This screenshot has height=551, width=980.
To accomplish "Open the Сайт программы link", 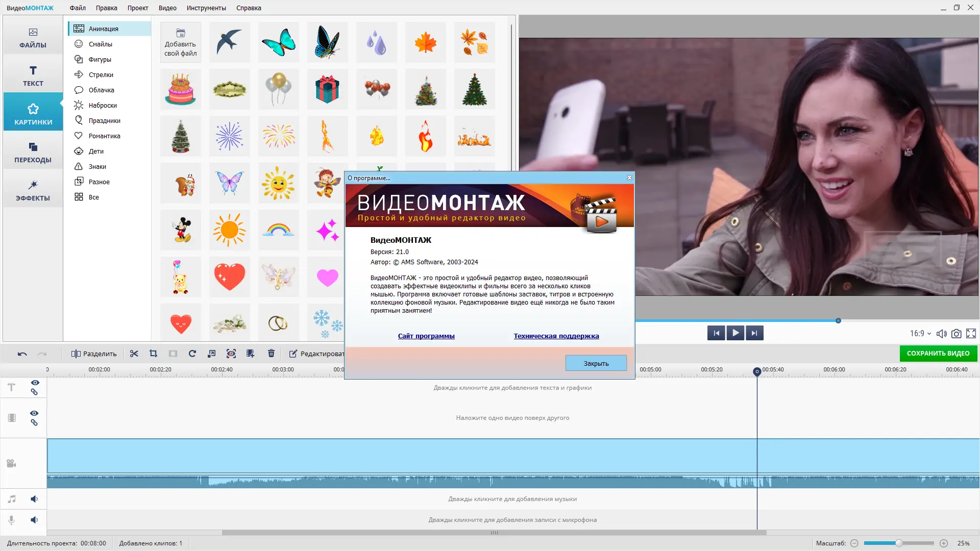I will point(426,336).
